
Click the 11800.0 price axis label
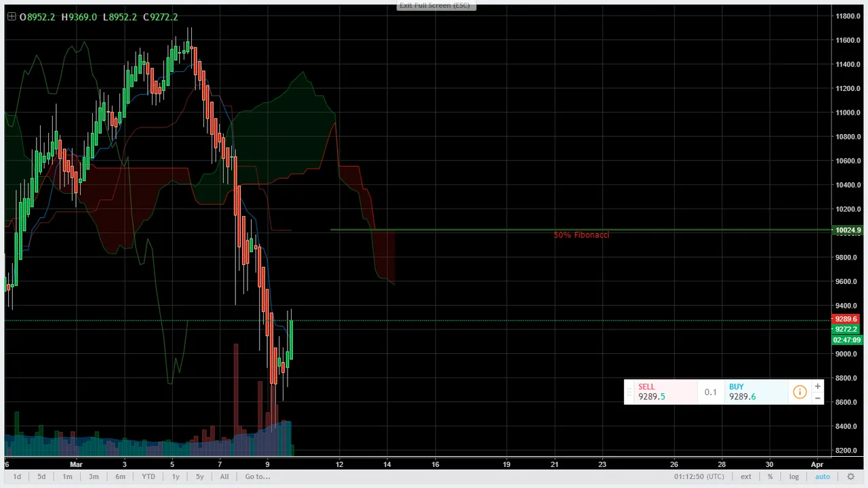848,16
